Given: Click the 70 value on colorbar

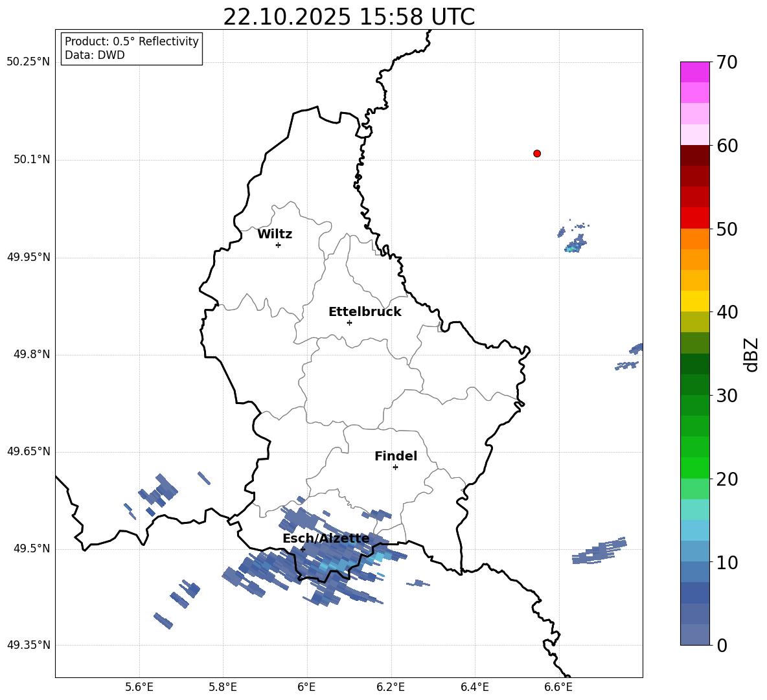Looking at the screenshot, I should pyautogui.click(x=727, y=62).
